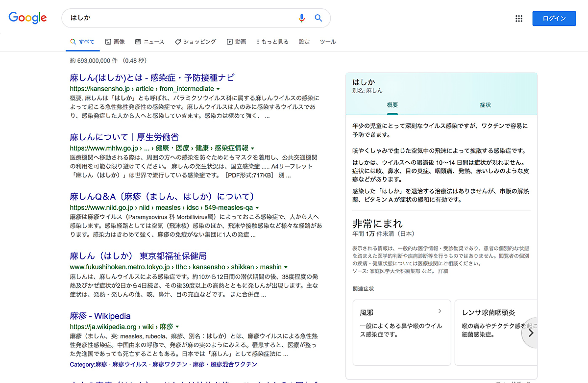Screen dimensions: 588x383
Task: Open 麻しんについて｜厚生労働省 result link
Action: tap(124, 137)
